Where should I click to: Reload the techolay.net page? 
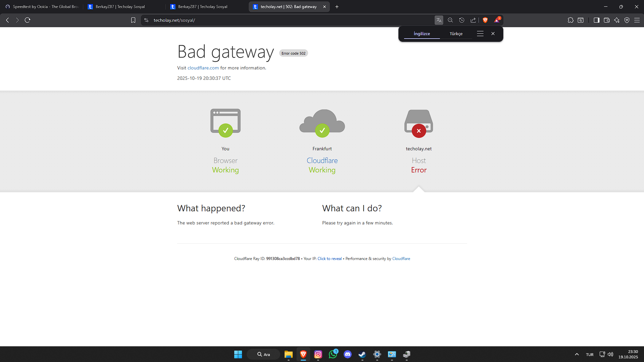pyautogui.click(x=28, y=20)
